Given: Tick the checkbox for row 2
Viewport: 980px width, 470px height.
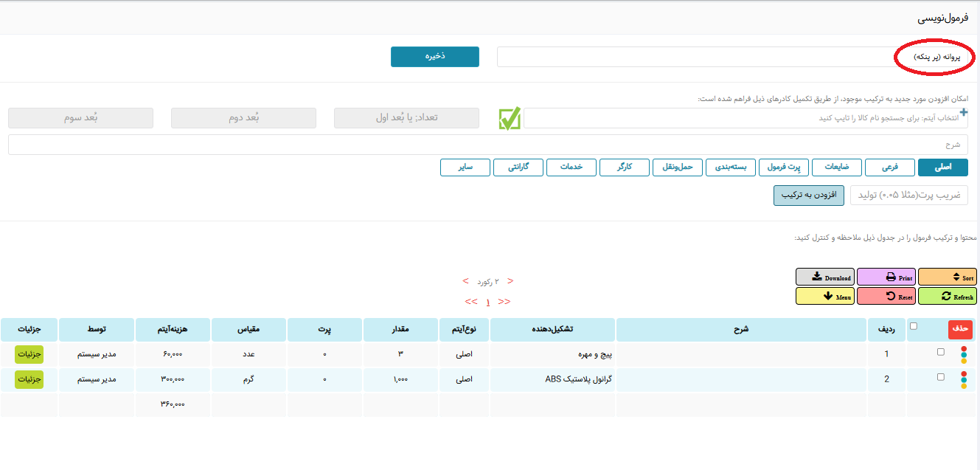Looking at the screenshot, I should point(940,377).
